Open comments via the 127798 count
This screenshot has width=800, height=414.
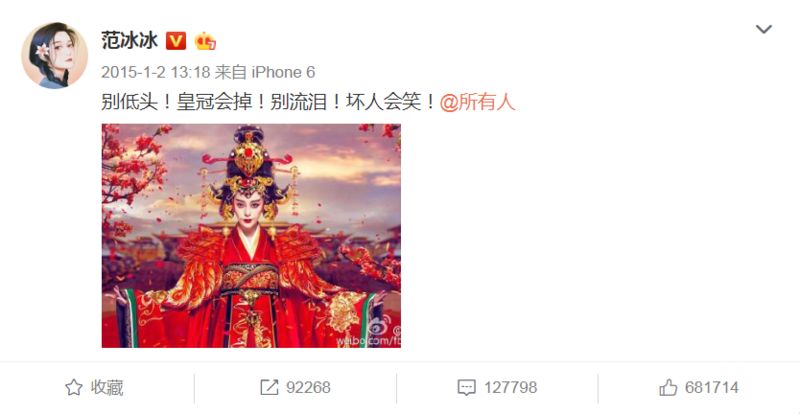(x=510, y=387)
